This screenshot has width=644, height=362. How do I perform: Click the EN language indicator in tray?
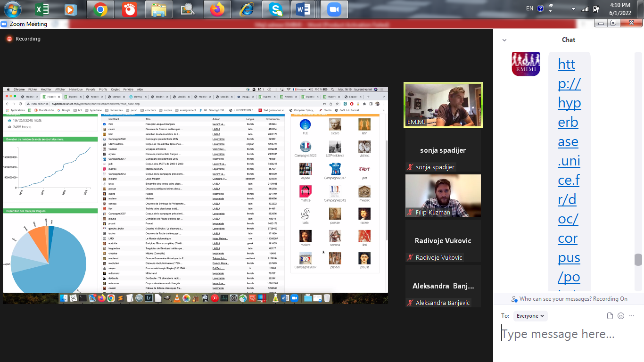click(x=529, y=8)
